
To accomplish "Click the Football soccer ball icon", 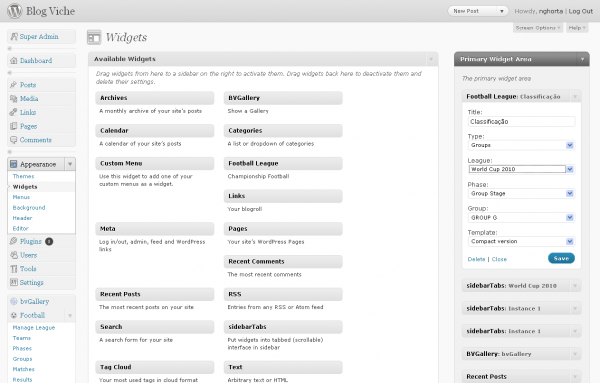I will pos(14,315).
